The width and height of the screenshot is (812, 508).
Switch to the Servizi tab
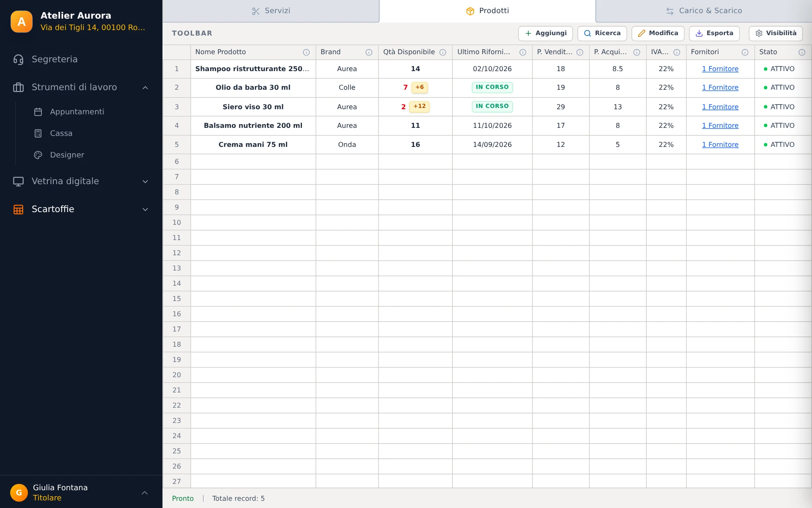(271, 11)
